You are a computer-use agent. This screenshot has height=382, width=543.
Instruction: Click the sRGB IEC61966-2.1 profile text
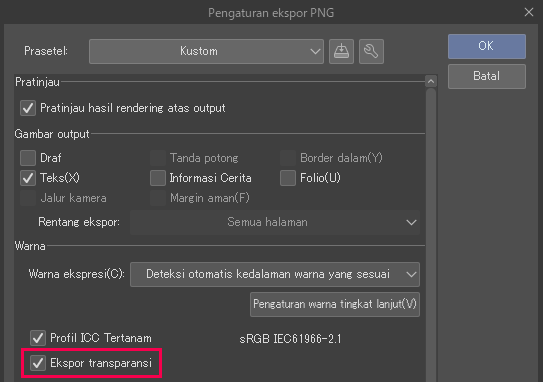(290, 338)
